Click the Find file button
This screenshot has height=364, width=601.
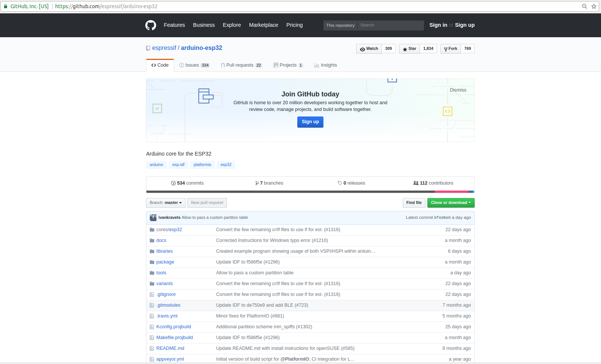coord(414,203)
